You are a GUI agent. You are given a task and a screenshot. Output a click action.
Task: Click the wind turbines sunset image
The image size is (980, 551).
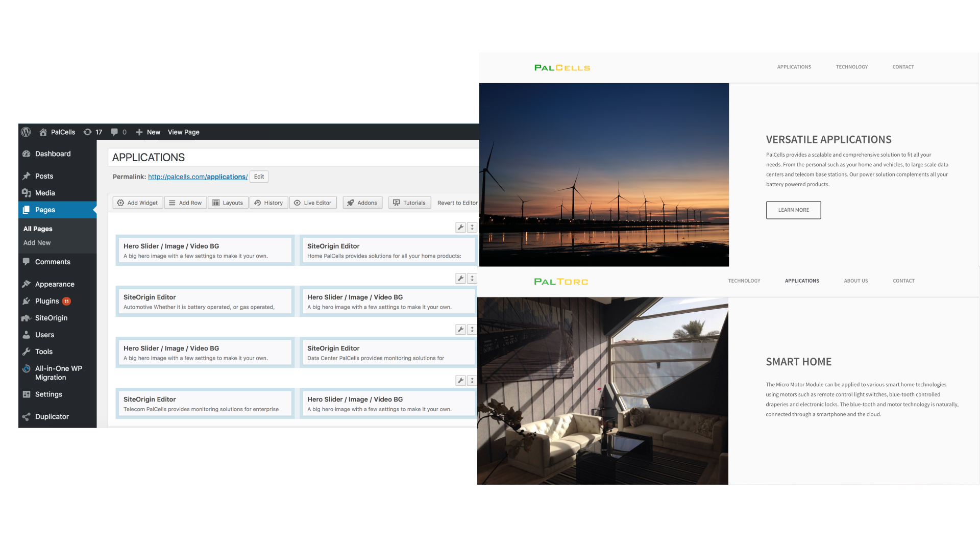pos(604,174)
